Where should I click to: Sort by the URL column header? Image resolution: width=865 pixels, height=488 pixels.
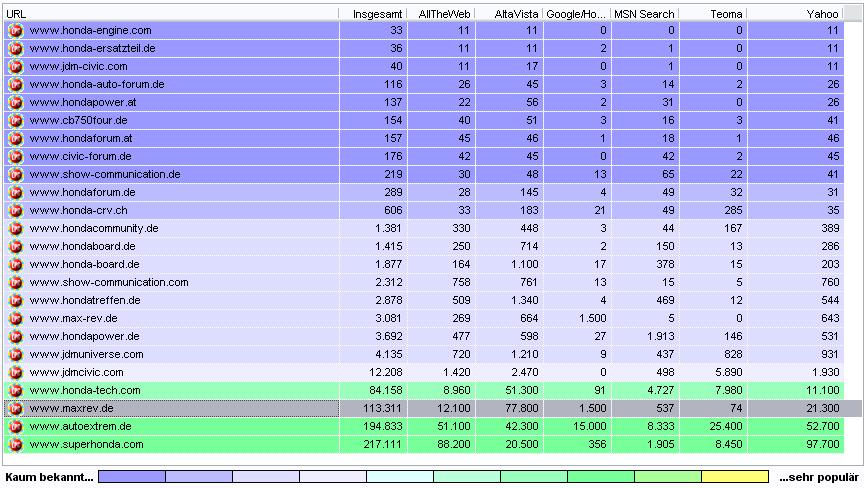[x=171, y=14]
